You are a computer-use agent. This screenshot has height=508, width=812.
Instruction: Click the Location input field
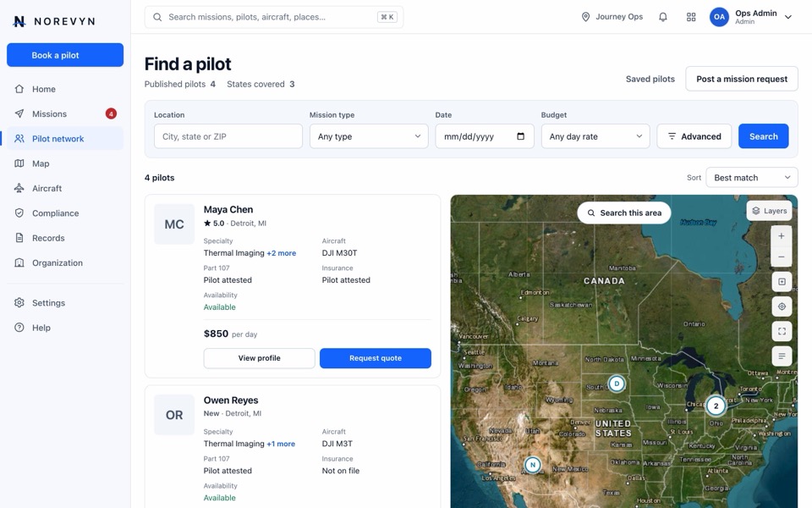[228, 136]
